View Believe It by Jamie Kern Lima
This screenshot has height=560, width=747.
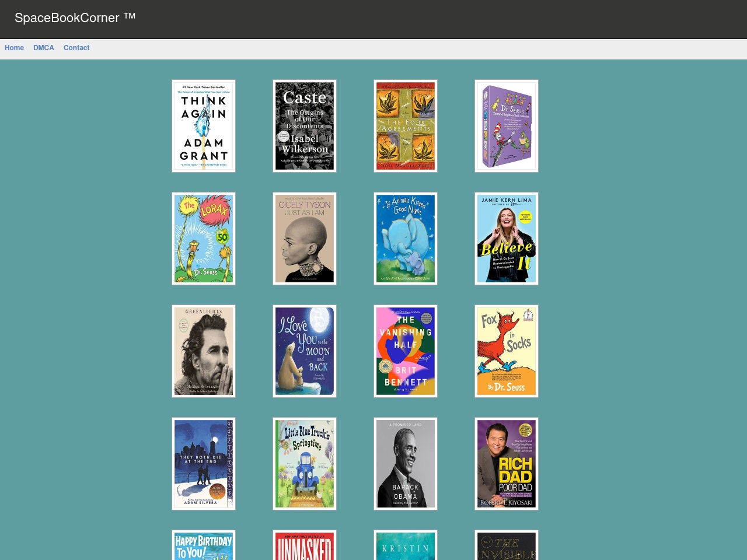(x=507, y=239)
